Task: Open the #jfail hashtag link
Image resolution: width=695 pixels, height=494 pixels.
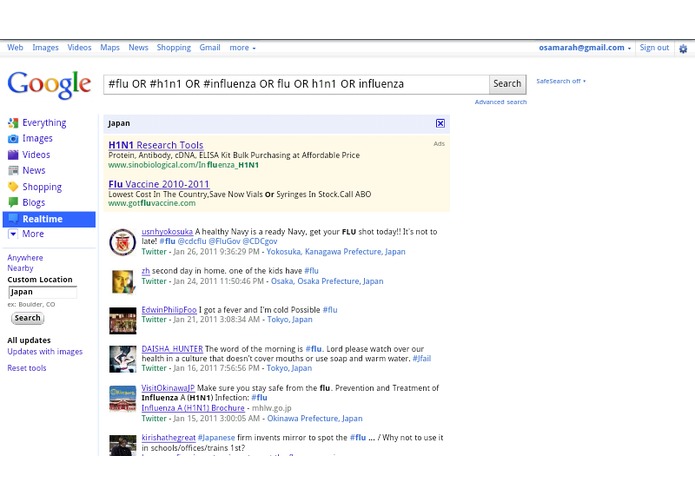Action: [422, 358]
